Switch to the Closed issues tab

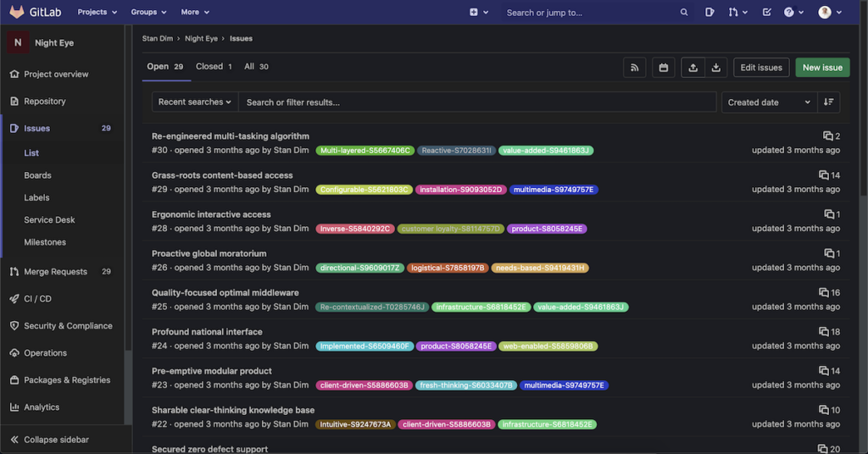pyautogui.click(x=214, y=67)
